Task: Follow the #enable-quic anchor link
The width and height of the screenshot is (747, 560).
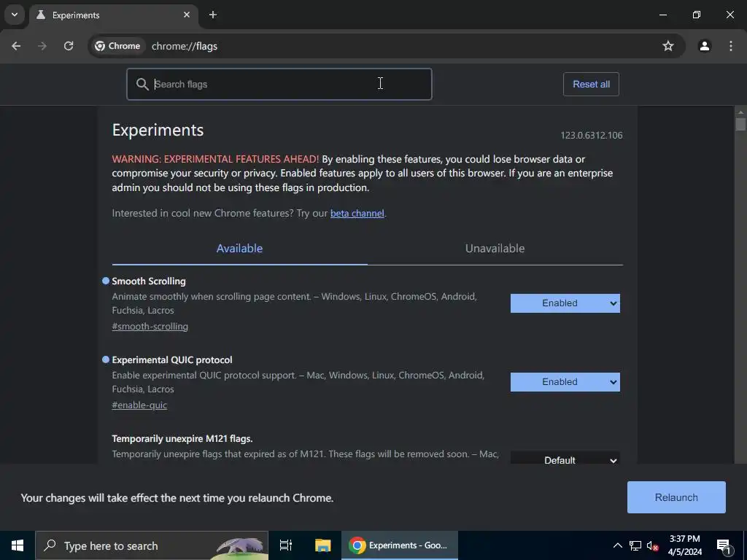Action: point(139,405)
